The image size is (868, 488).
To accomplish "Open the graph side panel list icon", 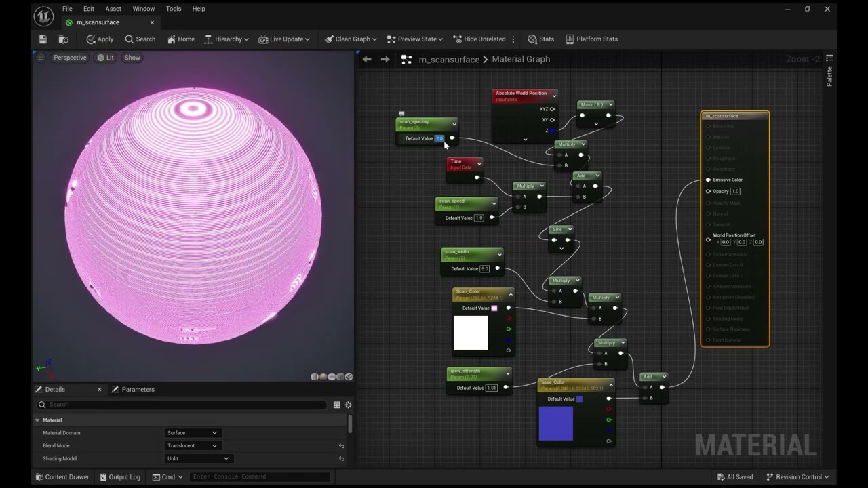I will 829,59.
